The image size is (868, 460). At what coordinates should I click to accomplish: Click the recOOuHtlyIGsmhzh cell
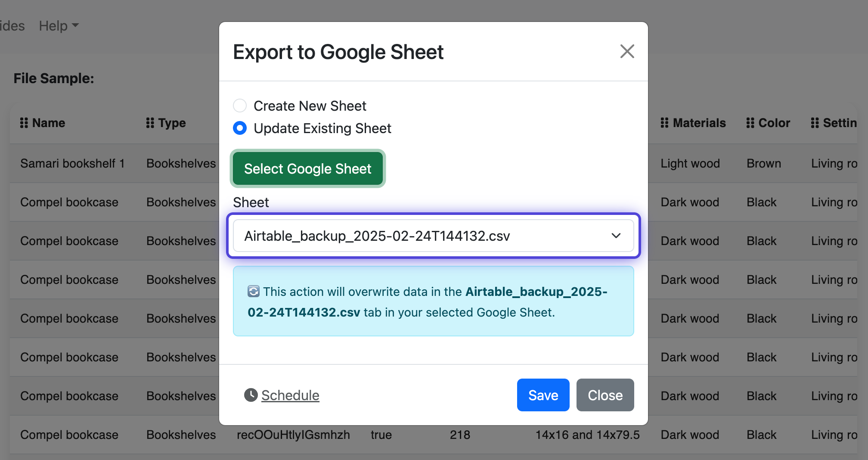click(x=293, y=435)
